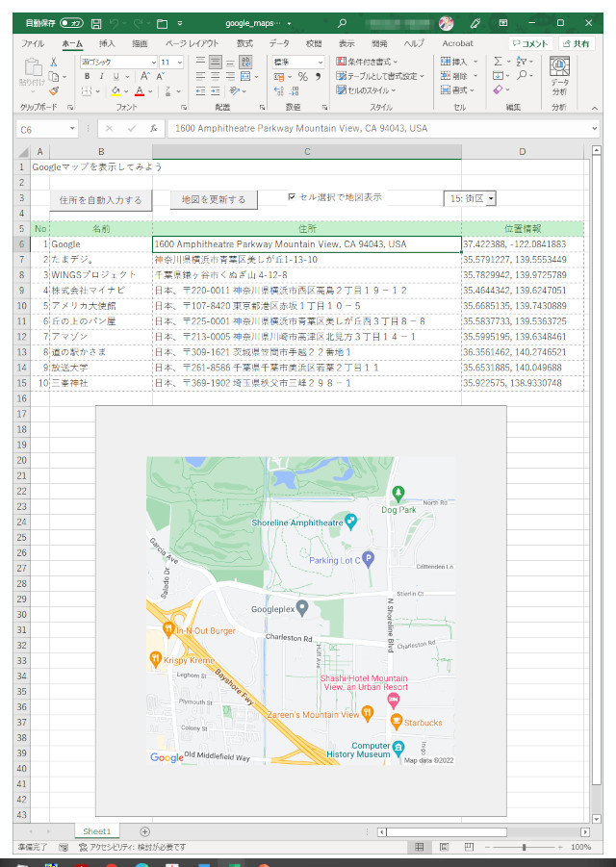The width and height of the screenshot is (616, 867).
Task: Open the map zoom level 15: 街区 dropdown
Action: coord(491,198)
